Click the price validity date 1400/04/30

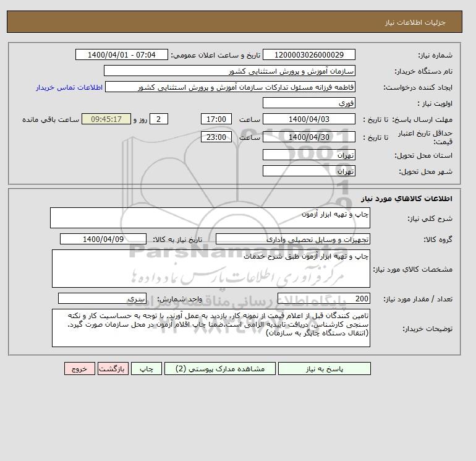308,137
